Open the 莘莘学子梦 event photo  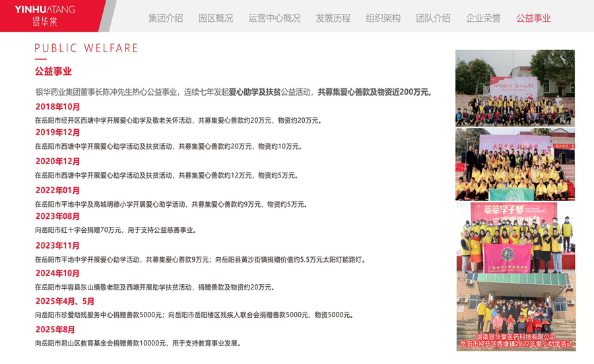(x=515, y=237)
